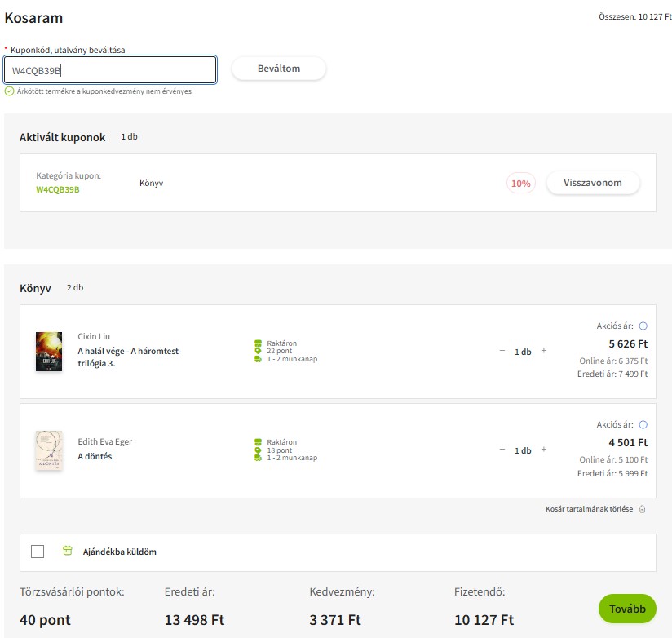Click the delivery truck icon for A döntés
Image resolution: width=672 pixels, height=638 pixels.
point(258,458)
